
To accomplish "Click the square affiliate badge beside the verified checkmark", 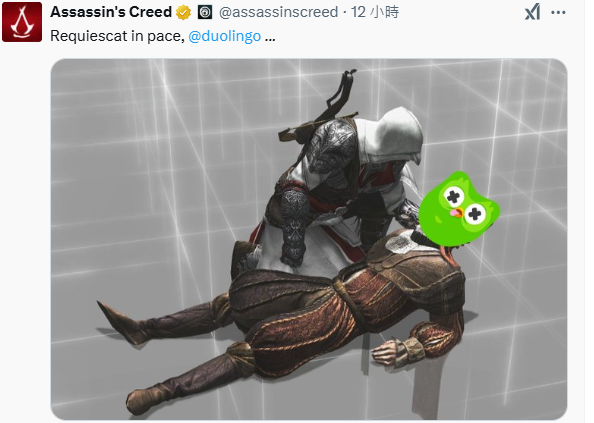I will [x=205, y=12].
